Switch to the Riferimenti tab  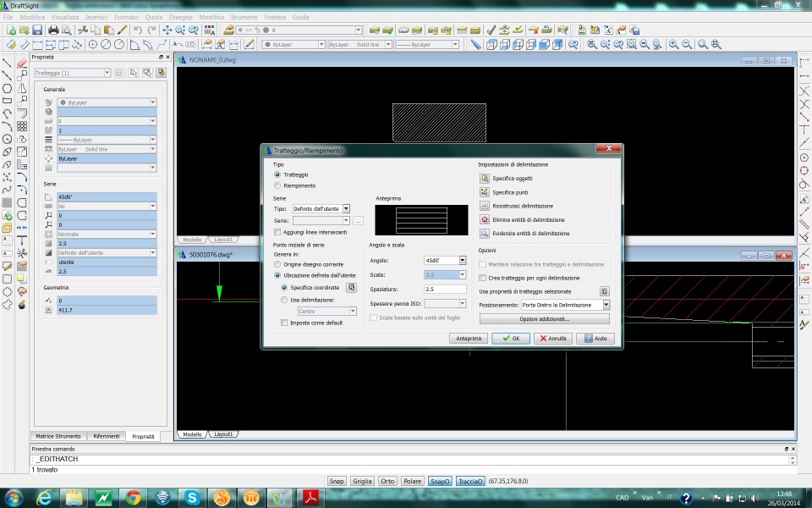point(107,436)
